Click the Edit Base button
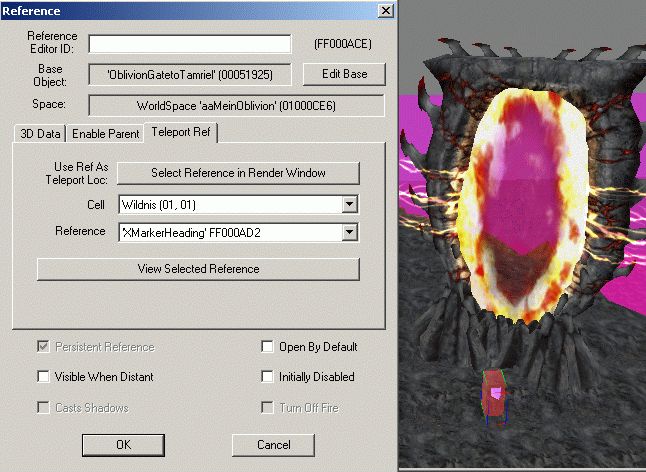The width and height of the screenshot is (646, 472). 344,74
